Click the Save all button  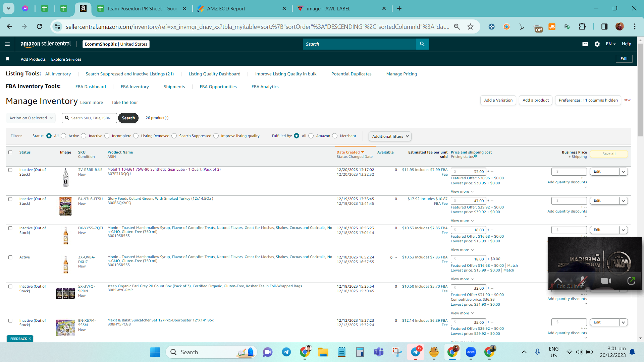coord(609,154)
